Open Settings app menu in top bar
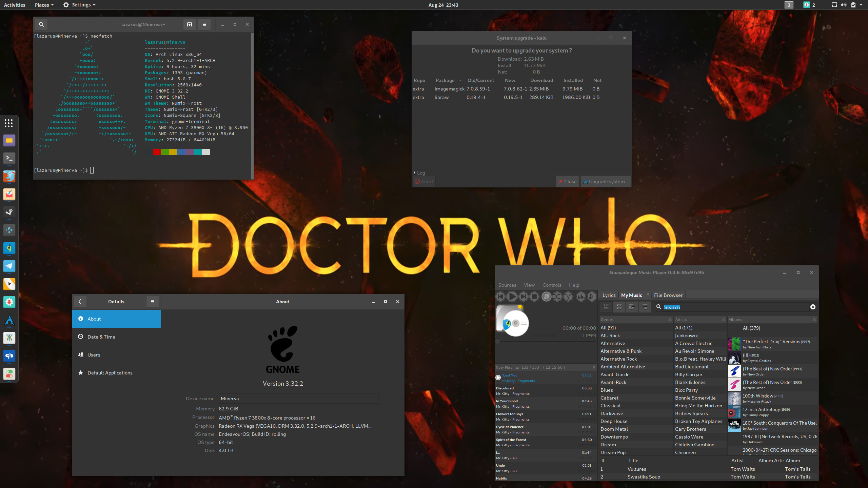The height and width of the screenshot is (488, 868). [x=79, y=5]
